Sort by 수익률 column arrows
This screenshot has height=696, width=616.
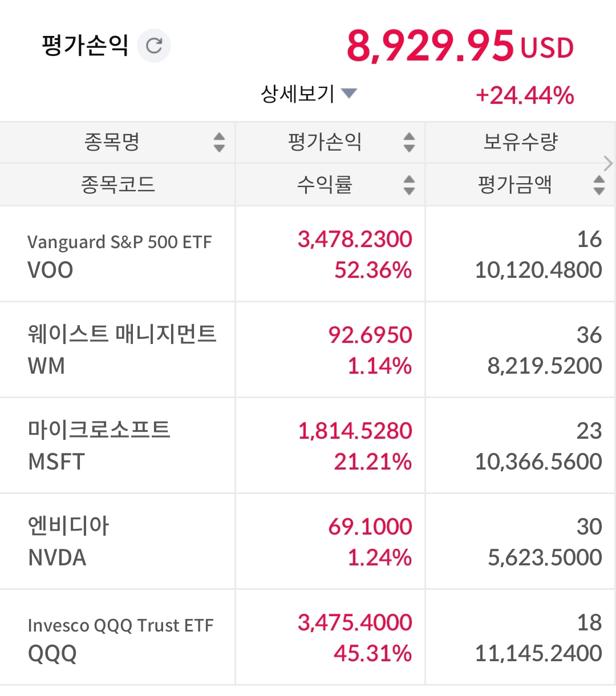(x=409, y=185)
